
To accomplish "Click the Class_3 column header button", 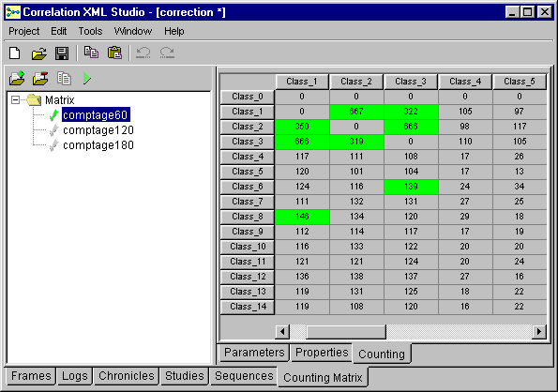I will pos(411,82).
